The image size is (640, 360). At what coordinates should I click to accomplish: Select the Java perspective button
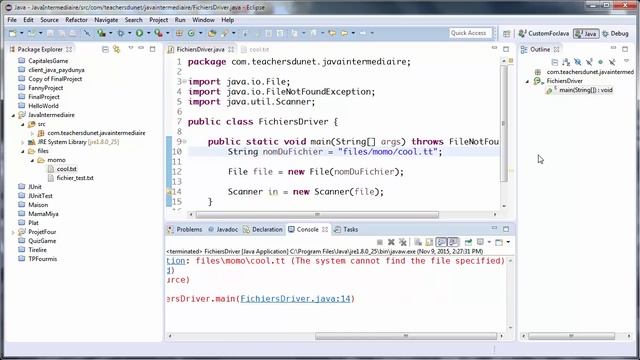coord(586,33)
